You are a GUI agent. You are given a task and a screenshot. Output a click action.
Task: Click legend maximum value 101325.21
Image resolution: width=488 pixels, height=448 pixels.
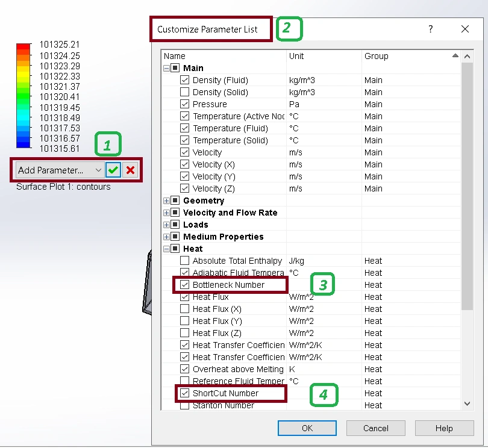tap(60, 45)
